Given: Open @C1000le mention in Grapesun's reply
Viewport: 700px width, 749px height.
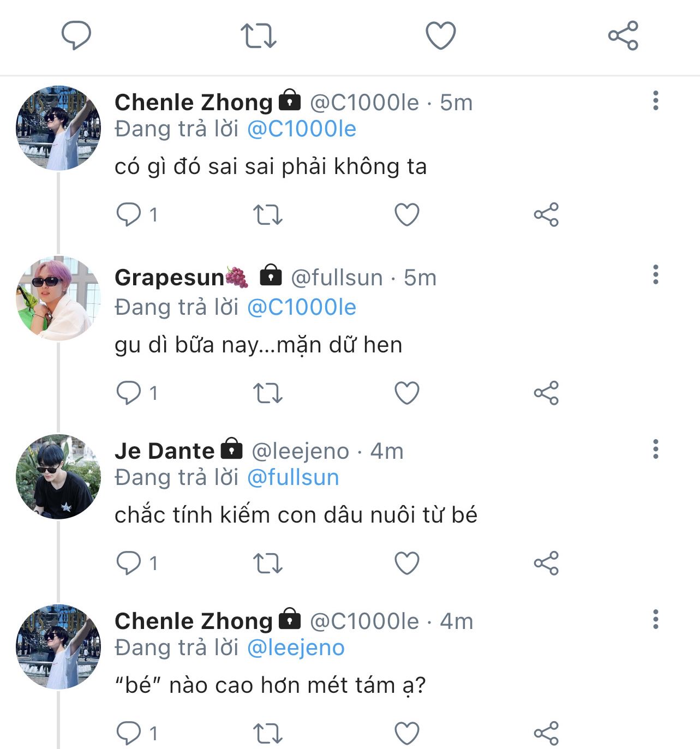Looking at the screenshot, I should [302, 308].
